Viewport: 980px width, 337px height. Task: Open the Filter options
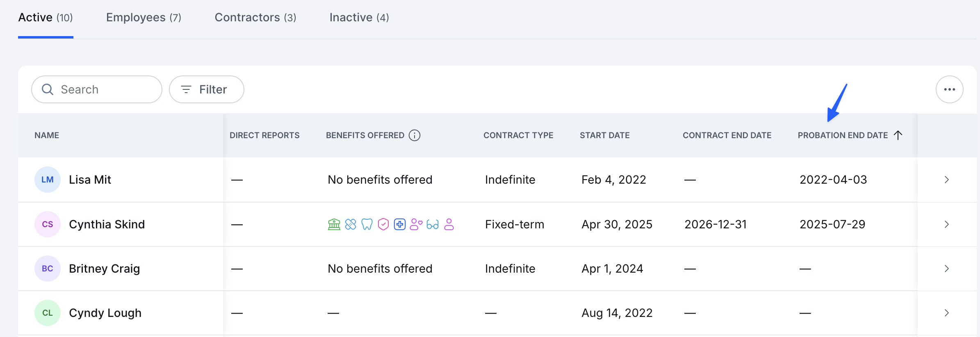[207, 89]
